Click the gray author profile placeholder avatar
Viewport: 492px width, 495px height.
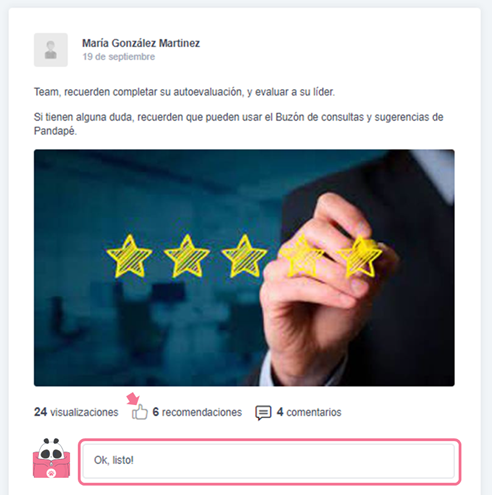(x=51, y=50)
